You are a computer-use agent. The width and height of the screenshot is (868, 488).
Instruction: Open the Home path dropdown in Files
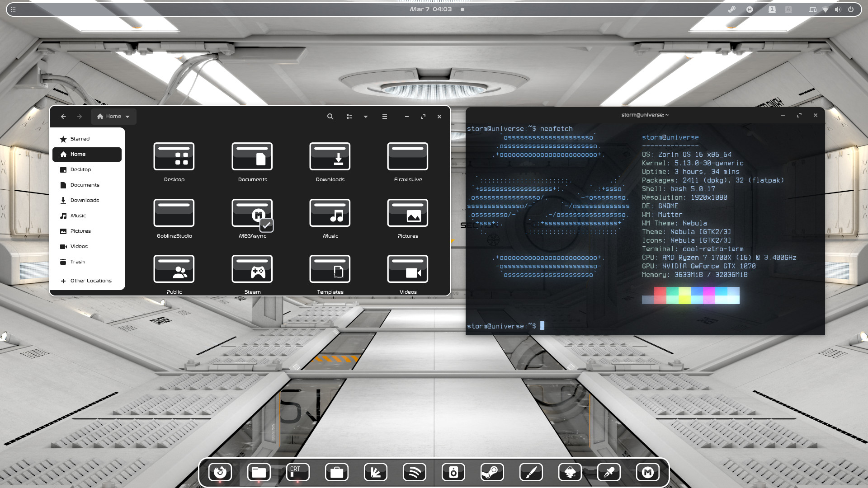tap(113, 117)
